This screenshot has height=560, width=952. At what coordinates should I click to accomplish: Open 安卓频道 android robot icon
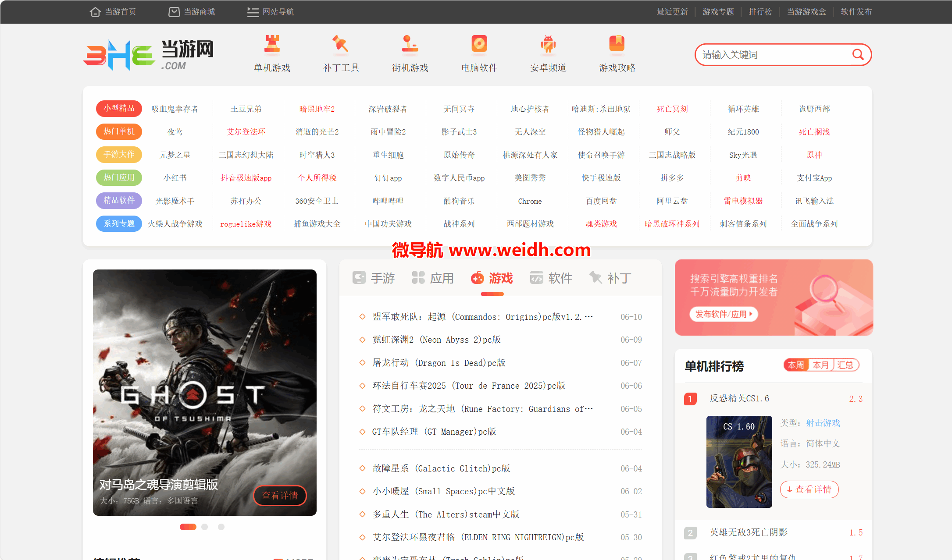tap(548, 44)
